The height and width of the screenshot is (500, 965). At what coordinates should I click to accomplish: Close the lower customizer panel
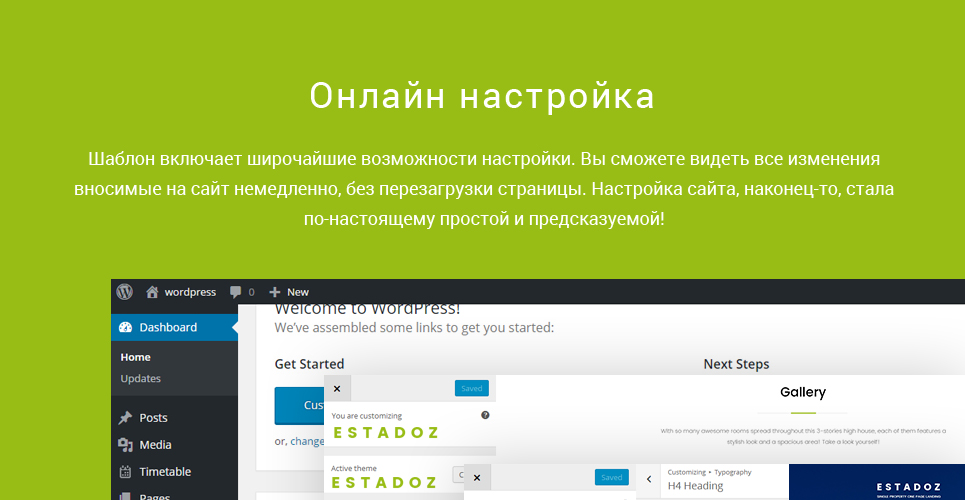click(x=476, y=478)
